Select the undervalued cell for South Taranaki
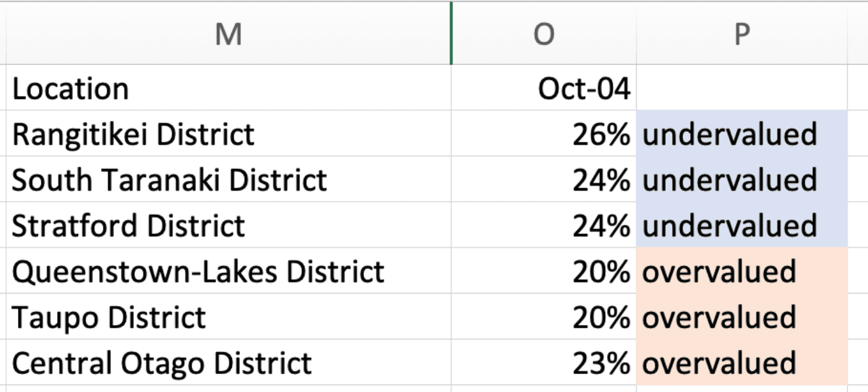Screen dimensions: 868x392 point(742,180)
